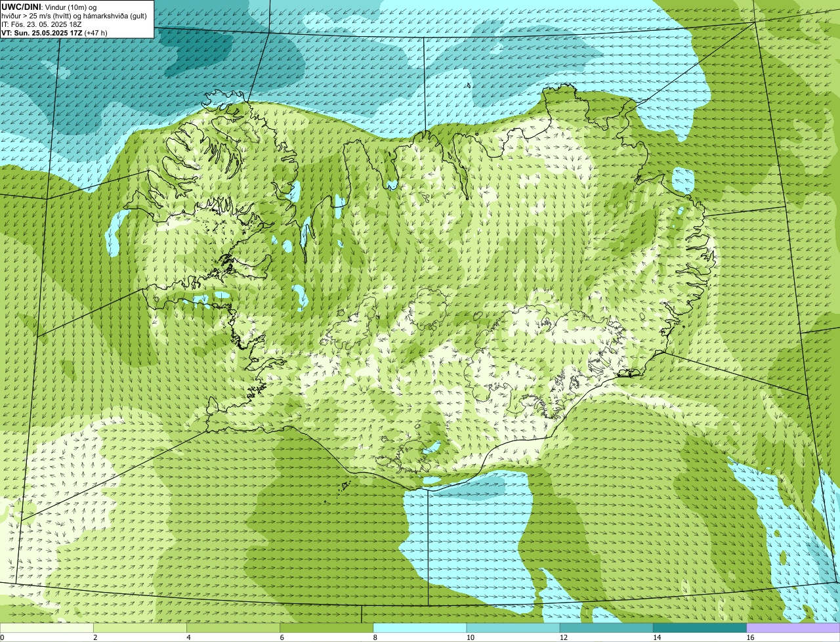Click the 10–12 m/s legend color segment

click(513, 628)
